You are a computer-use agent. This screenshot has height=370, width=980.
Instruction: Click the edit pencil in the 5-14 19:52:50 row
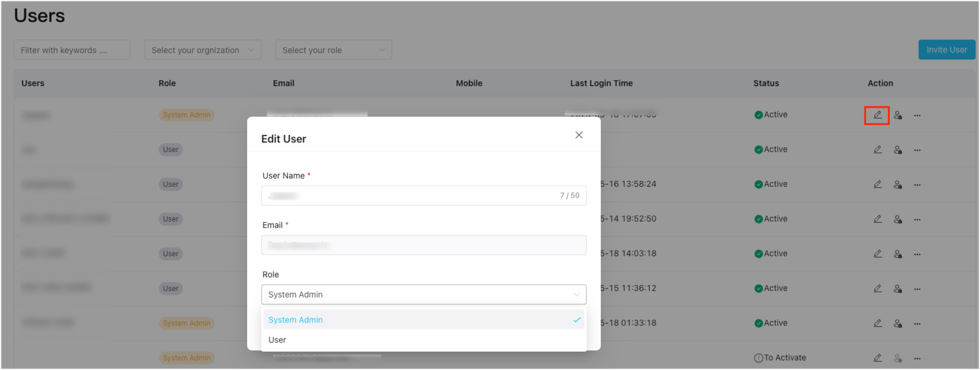(x=877, y=219)
